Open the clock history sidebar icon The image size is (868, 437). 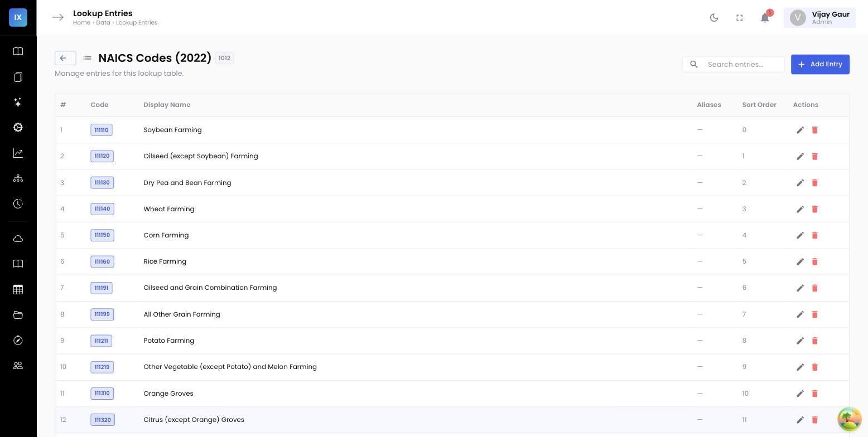coord(18,203)
